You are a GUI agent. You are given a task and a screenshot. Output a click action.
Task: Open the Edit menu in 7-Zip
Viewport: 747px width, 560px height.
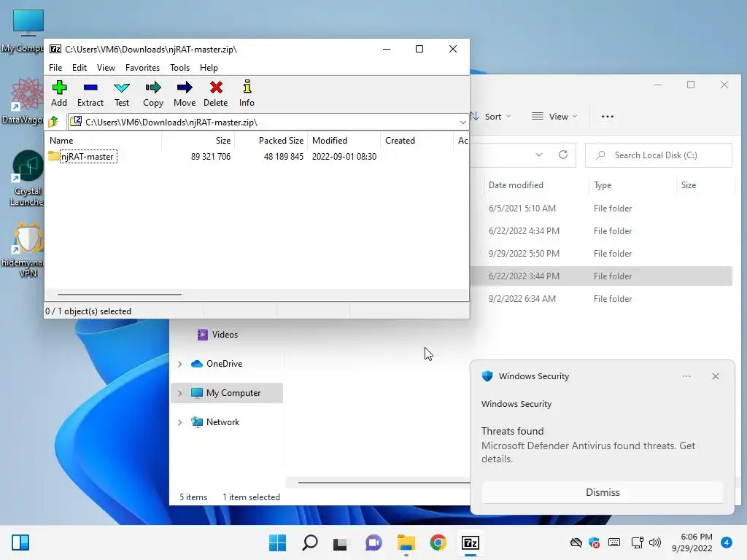point(79,68)
